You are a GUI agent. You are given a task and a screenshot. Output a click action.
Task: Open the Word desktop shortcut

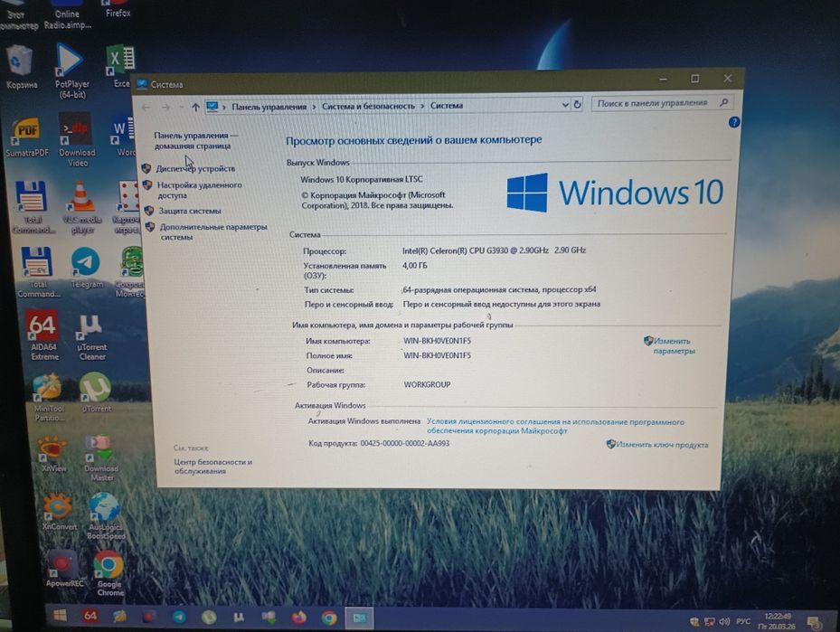click(x=123, y=136)
